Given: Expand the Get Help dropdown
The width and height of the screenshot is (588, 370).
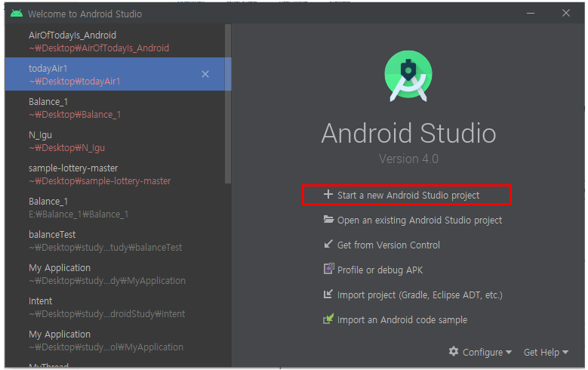Looking at the screenshot, I should pos(546,353).
